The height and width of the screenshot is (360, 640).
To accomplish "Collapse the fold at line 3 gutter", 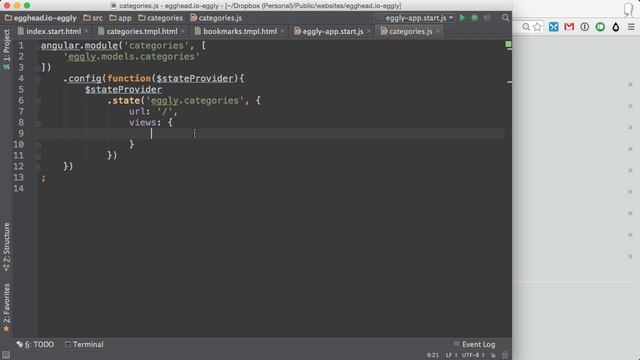I will click(38, 68).
